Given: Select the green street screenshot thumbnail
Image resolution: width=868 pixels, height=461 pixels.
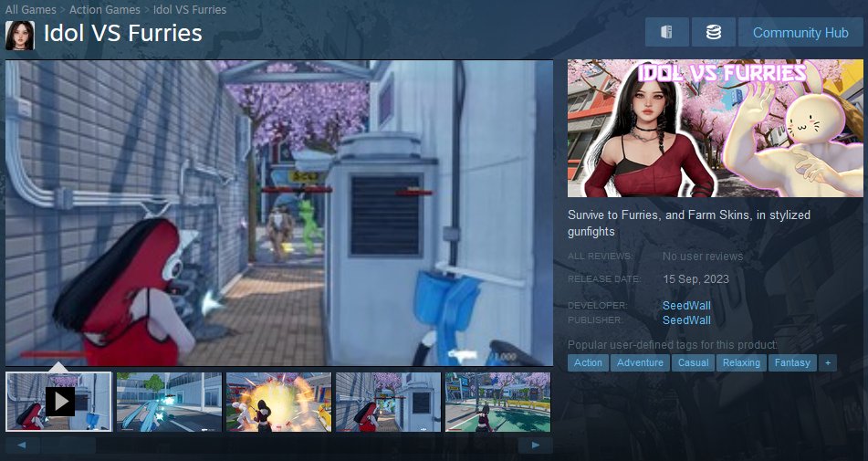Looking at the screenshot, I should tap(497, 402).
